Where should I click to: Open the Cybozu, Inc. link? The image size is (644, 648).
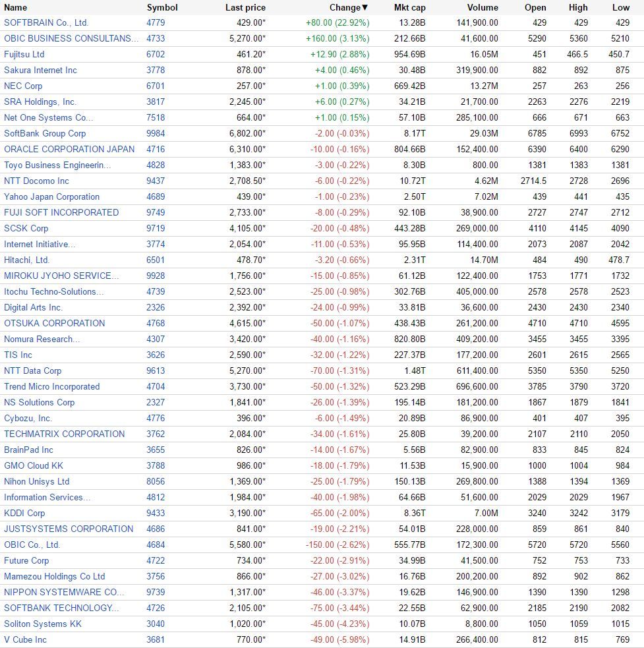click(28, 418)
